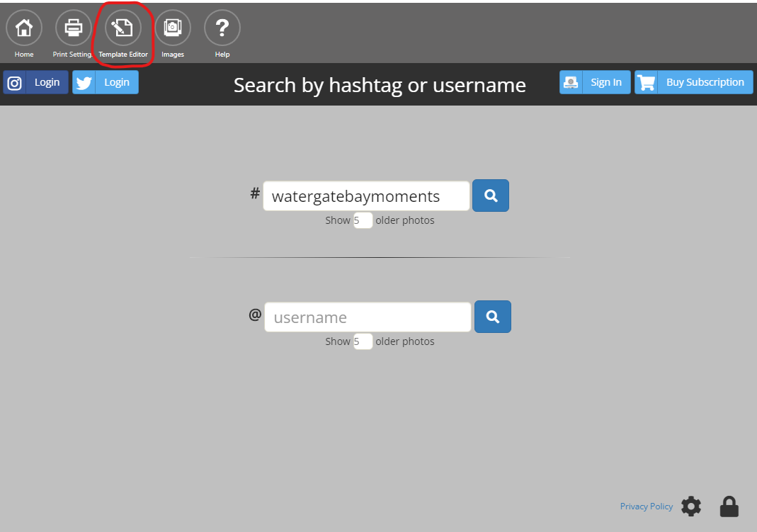Click the shopping cart icon

(646, 83)
